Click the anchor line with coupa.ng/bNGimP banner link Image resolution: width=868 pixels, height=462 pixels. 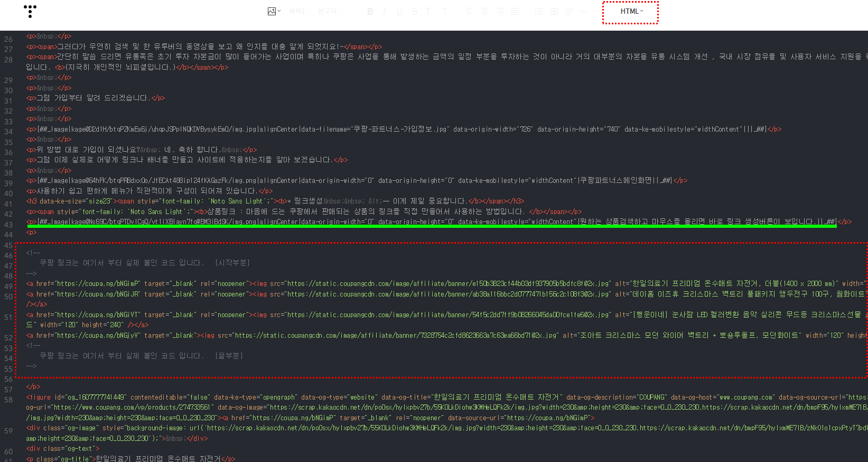click(x=447, y=283)
